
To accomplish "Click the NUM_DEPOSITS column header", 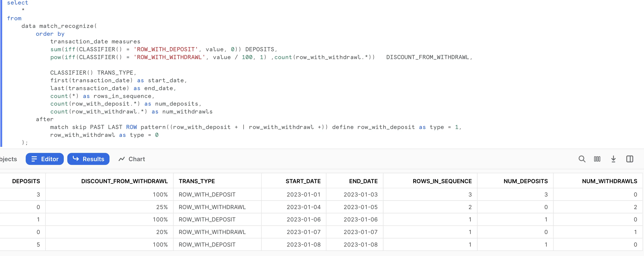I will (525, 181).
